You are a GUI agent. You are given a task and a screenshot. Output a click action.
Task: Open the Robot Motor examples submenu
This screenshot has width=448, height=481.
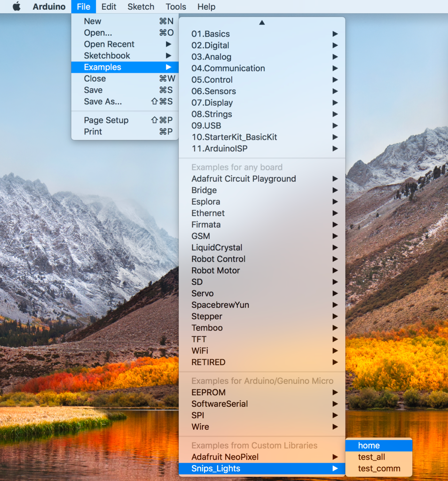click(262, 270)
